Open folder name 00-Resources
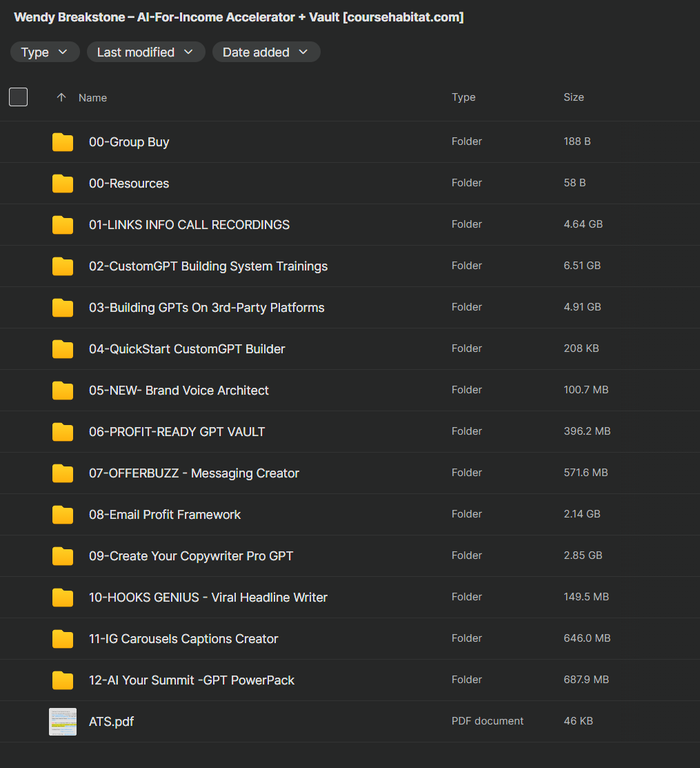Viewport: 700px width, 768px height. (129, 183)
